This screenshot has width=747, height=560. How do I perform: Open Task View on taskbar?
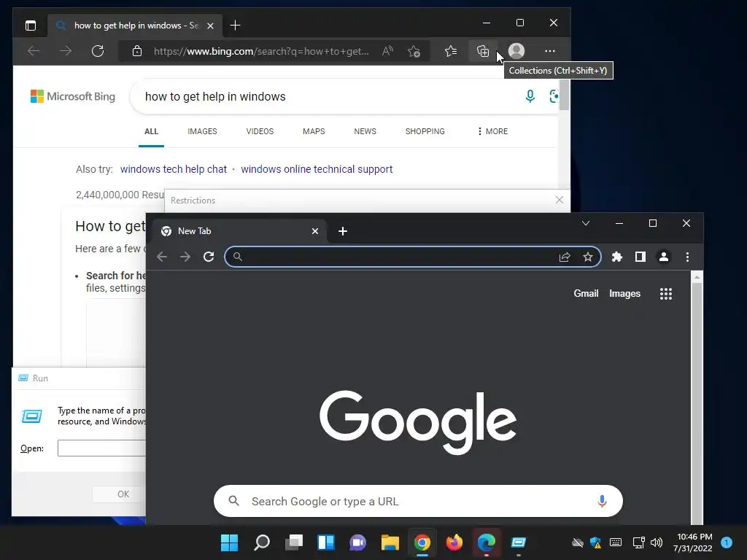(294, 542)
